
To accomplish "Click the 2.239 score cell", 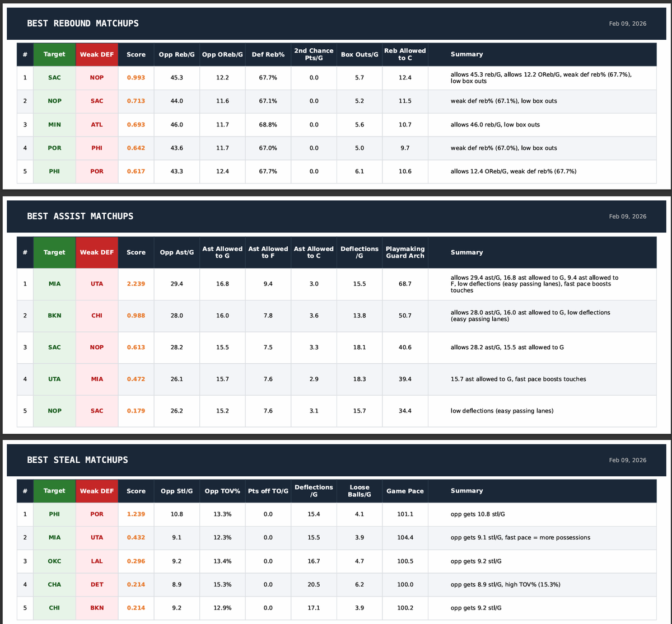I will [136, 284].
